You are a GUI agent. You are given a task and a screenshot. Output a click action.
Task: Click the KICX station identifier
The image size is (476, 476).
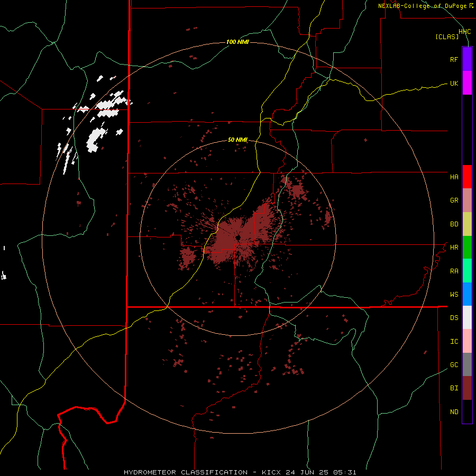(x=271, y=472)
